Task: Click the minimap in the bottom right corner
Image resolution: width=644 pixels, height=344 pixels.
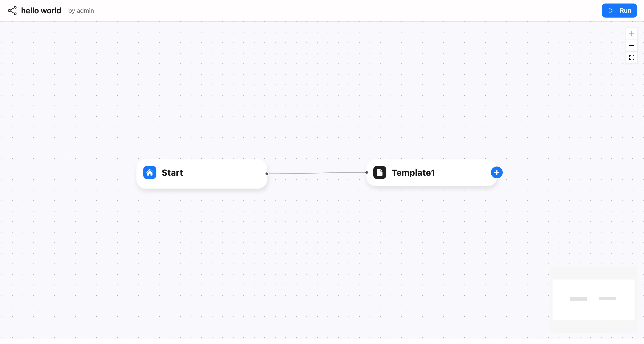Action: pos(594,299)
